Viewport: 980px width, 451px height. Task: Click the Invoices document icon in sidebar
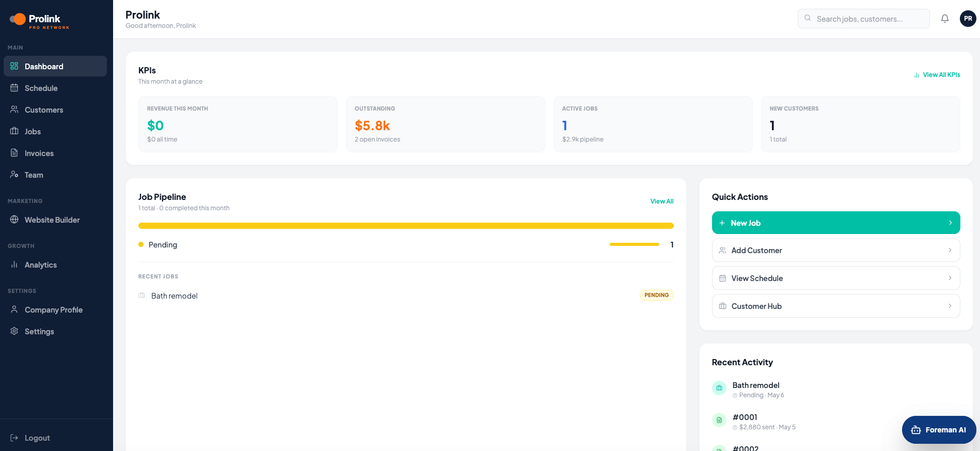[x=14, y=153]
